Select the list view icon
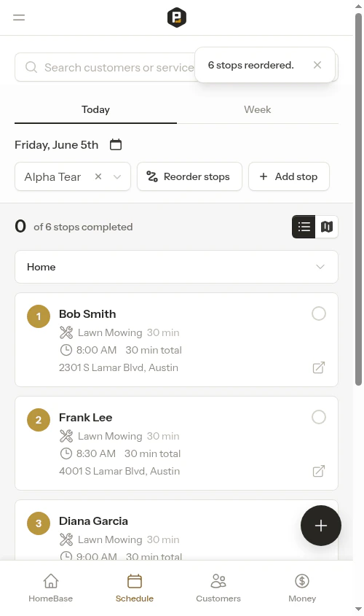 coord(304,227)
